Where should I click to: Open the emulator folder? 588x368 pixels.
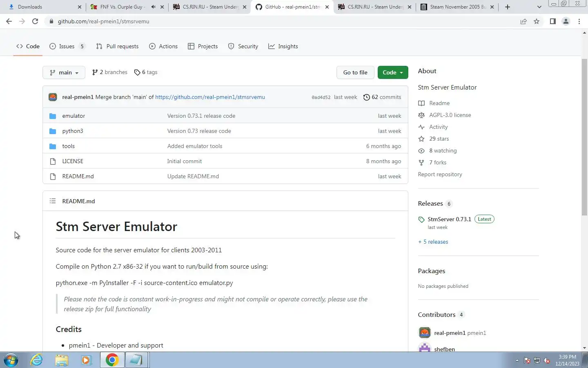click(x=73, y=116)
